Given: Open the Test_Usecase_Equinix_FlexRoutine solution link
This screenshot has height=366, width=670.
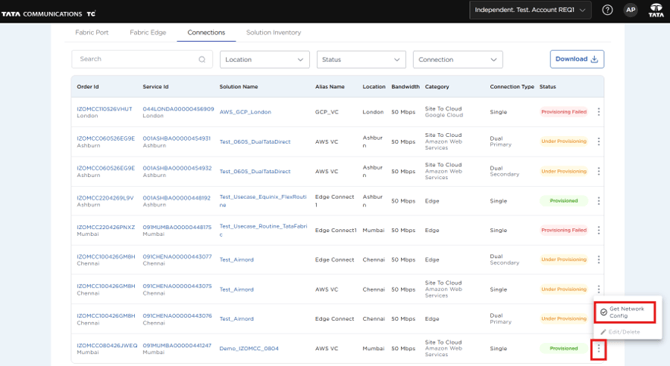Looking at the screenshot, I should (x=263, y=201).
